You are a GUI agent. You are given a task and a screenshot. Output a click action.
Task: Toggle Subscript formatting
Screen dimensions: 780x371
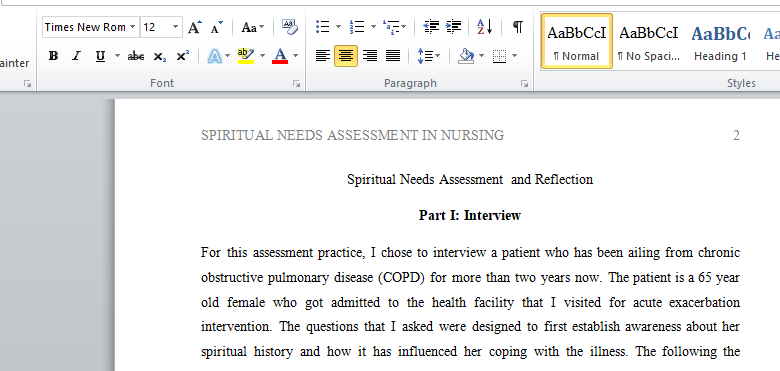pyautogui.click(x=159, y=56)
